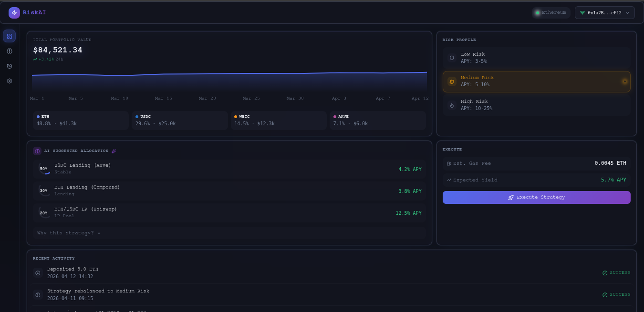Select the Low Risk profile option

536,58
